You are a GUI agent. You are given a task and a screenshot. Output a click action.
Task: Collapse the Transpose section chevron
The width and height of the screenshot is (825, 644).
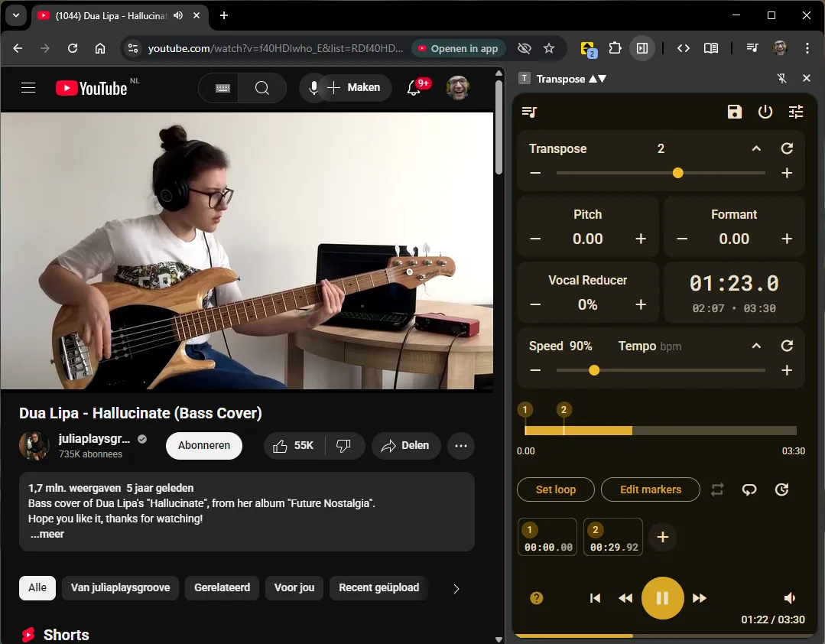pyautogui.click(x=756, y=148)
